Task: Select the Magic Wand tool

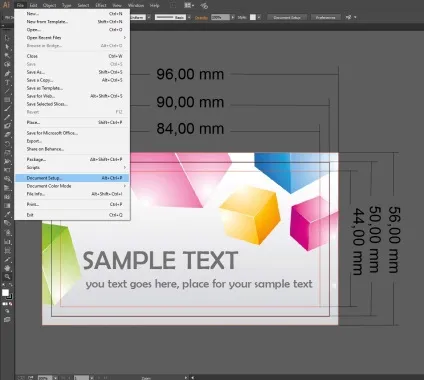Action: [7, 56]
